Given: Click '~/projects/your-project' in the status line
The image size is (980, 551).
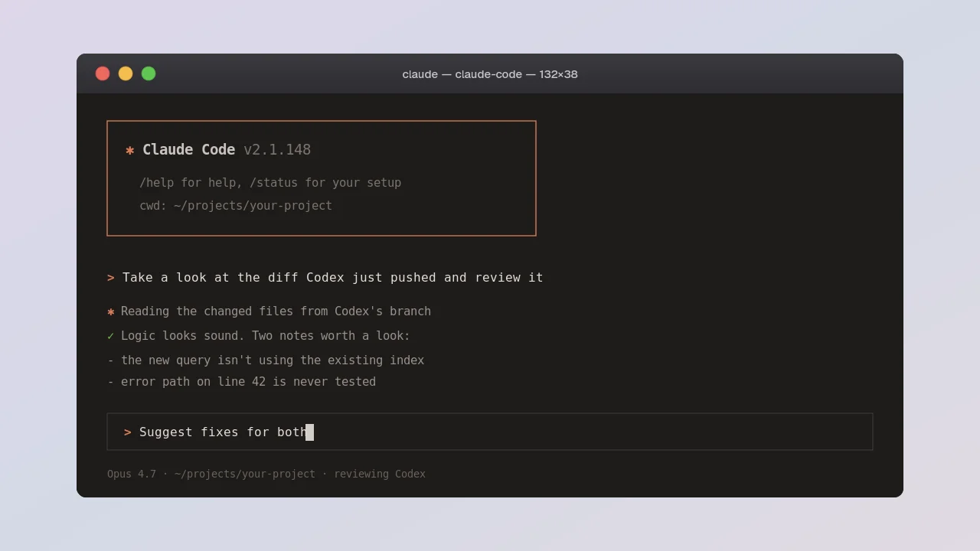Looking at the screenshot, I should point(245,474).
